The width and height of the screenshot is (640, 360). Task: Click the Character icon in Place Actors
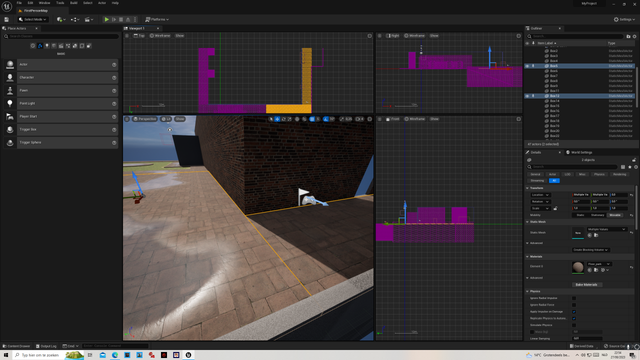point(10,78)
